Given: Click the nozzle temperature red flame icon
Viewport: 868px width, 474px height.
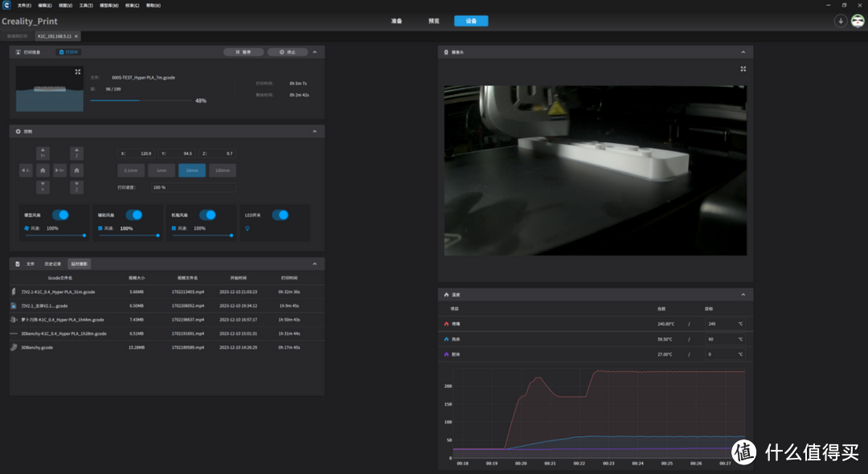Looking at the screenshot, I should [x=446, y=324].
